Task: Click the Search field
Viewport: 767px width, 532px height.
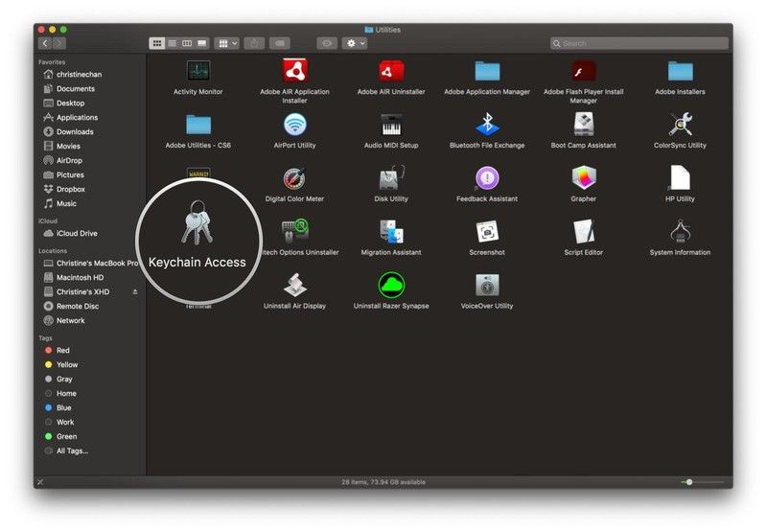Action: coord(639,43)
